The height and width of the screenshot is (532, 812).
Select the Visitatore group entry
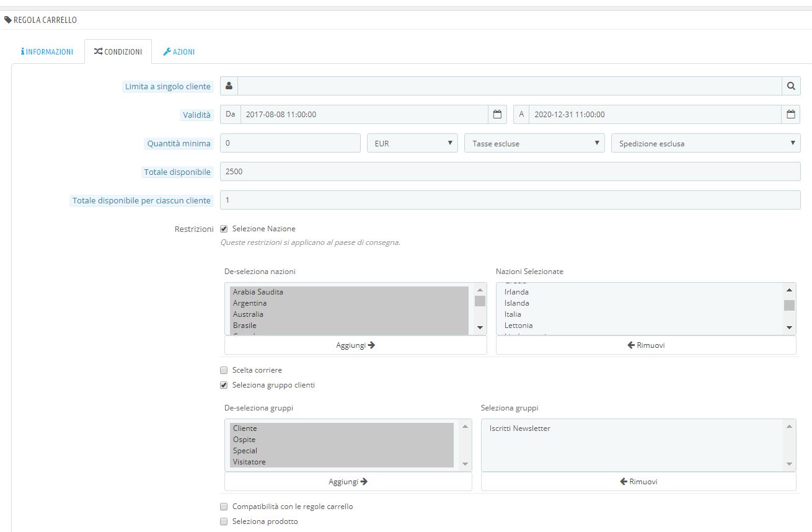coord(342,462)
